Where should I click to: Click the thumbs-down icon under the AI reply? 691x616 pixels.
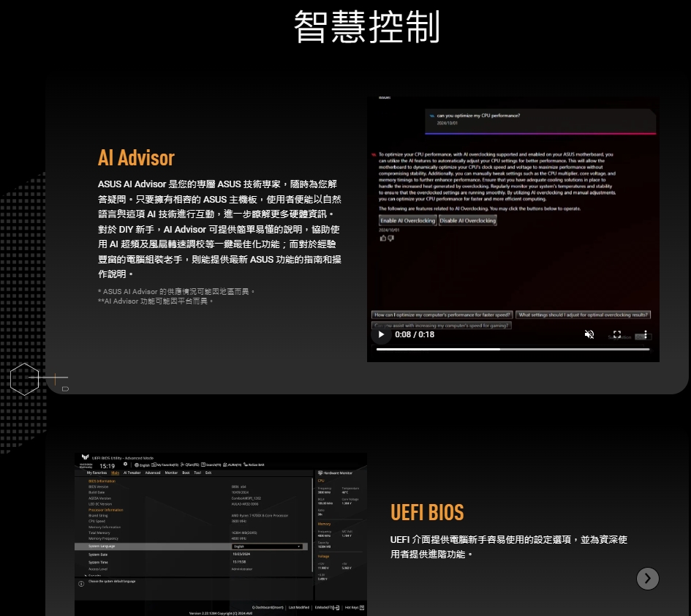pos(391,238)
